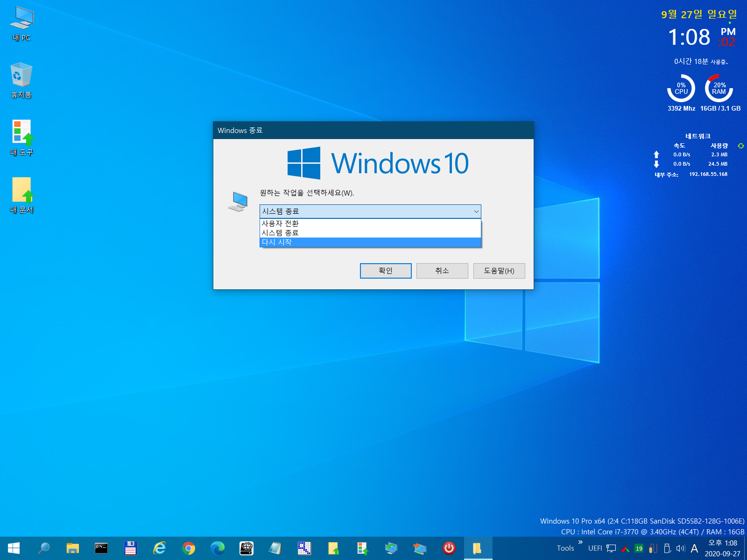
Task: Open the yellow document with green arrow taskbar icon
Action: [x=333, y=548]
